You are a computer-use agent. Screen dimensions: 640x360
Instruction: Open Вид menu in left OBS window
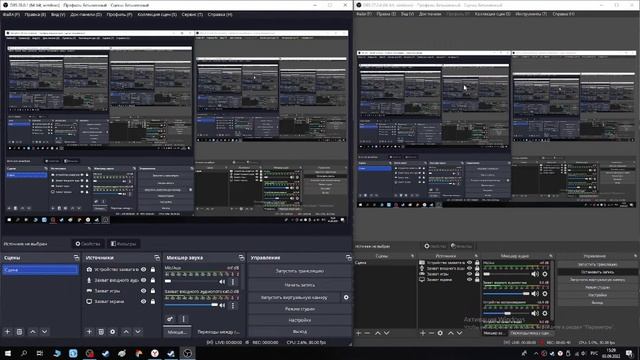58,14
